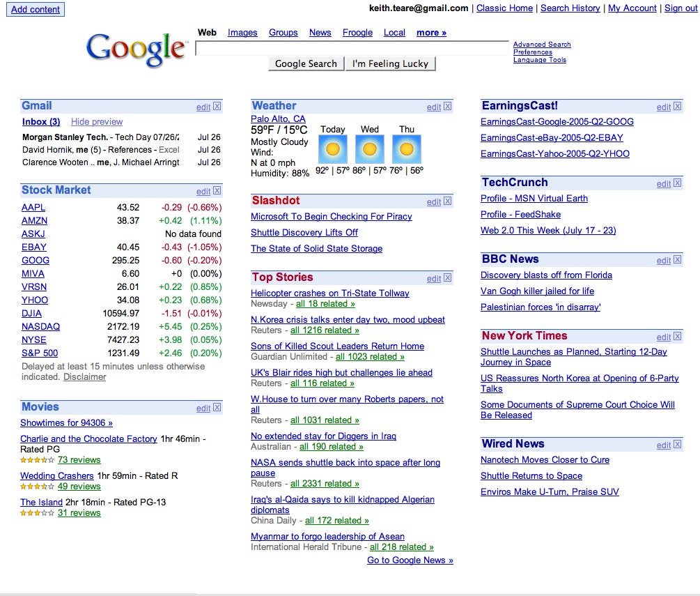The image size is (700, 596).
Task: Edit the Gmail module settings
Action: point(203,107)
